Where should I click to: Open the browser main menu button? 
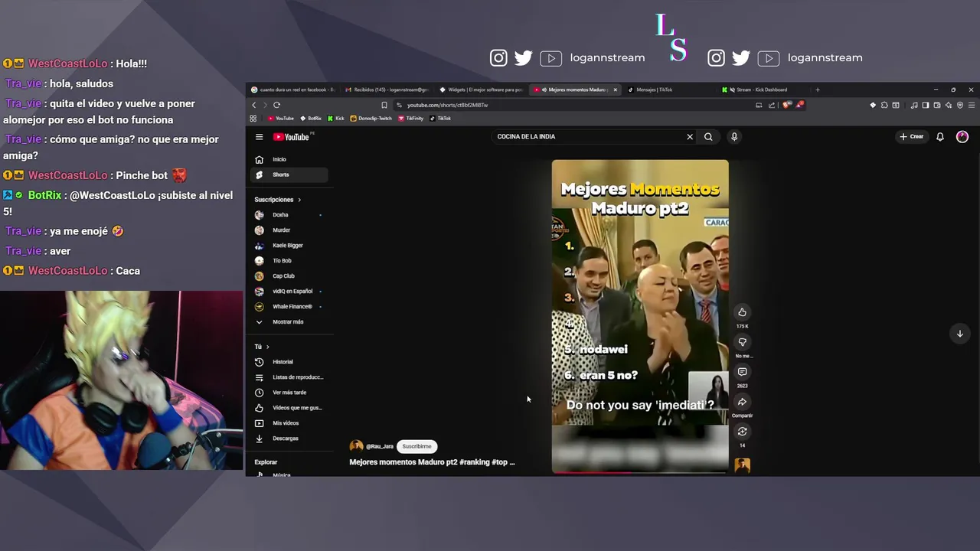pos(972,105)
